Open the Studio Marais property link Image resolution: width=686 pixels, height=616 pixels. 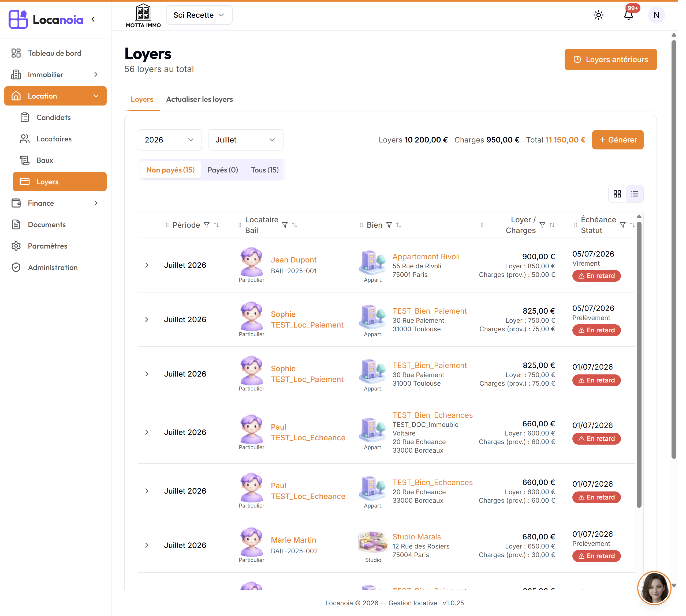[416, 537]
